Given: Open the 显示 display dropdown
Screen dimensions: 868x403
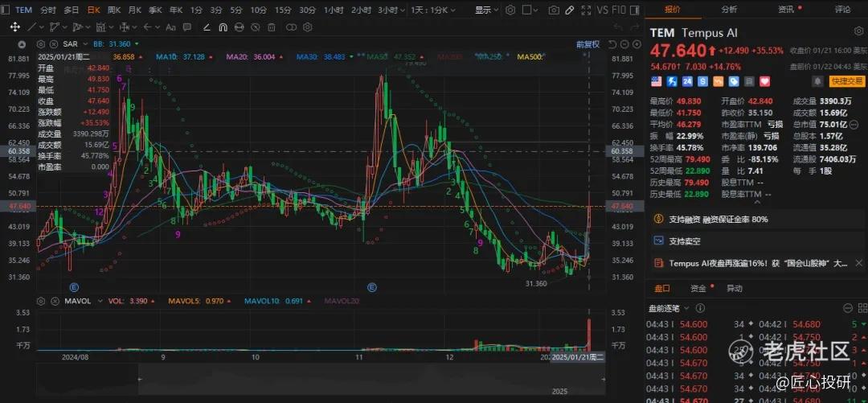Looking at the screenshot, I should coord(486,10).
